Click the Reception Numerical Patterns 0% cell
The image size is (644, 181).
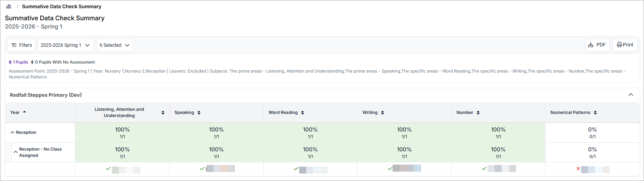coord(592,133)
